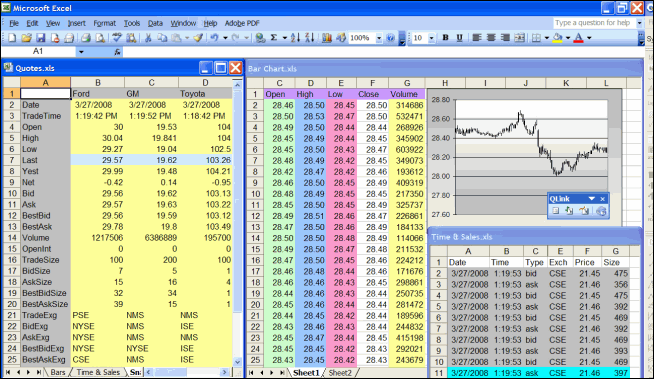This screenshot has height=379, width=654.
Task: Click the Print Preview icon
Action: (100, 38)
